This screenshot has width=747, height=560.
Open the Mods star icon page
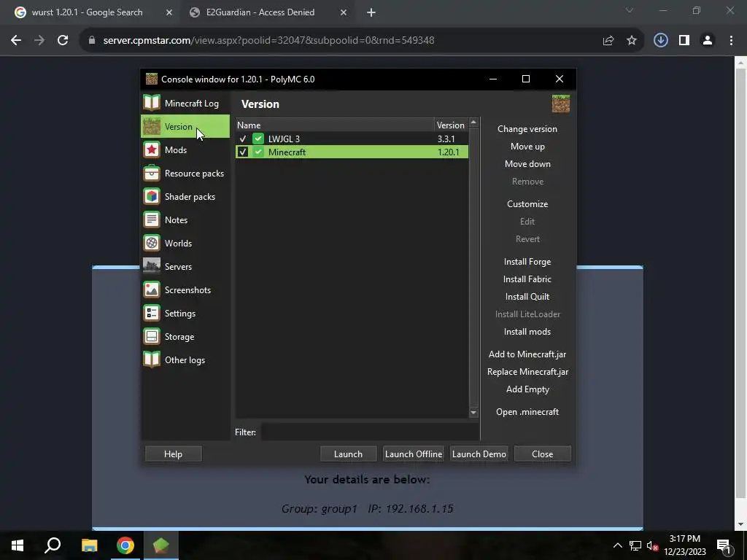[x=152, y=149]
